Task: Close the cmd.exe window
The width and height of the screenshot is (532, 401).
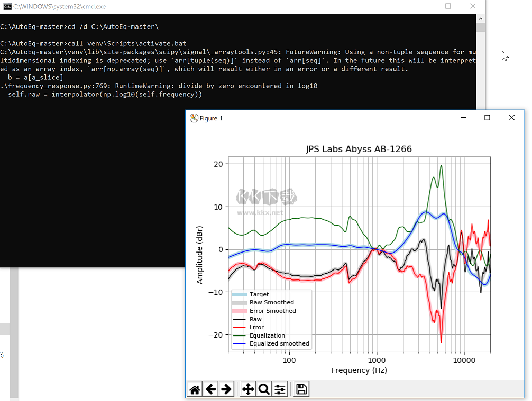Action: click(473, 6)
